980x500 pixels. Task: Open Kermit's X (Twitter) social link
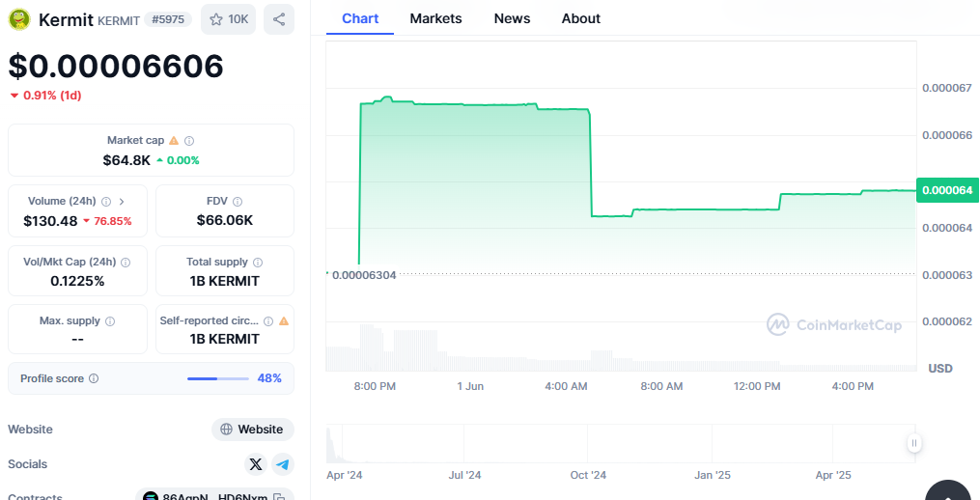pos(255,464)
